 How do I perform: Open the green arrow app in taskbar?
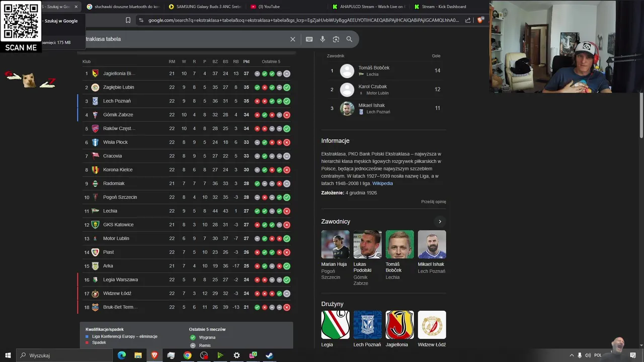220,355
